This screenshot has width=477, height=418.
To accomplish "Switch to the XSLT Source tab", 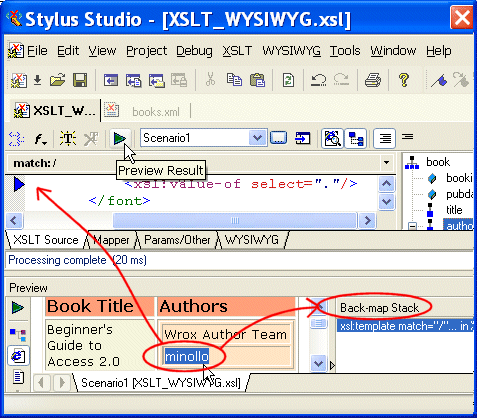I will pyautogui.click(x=46, y=240).
